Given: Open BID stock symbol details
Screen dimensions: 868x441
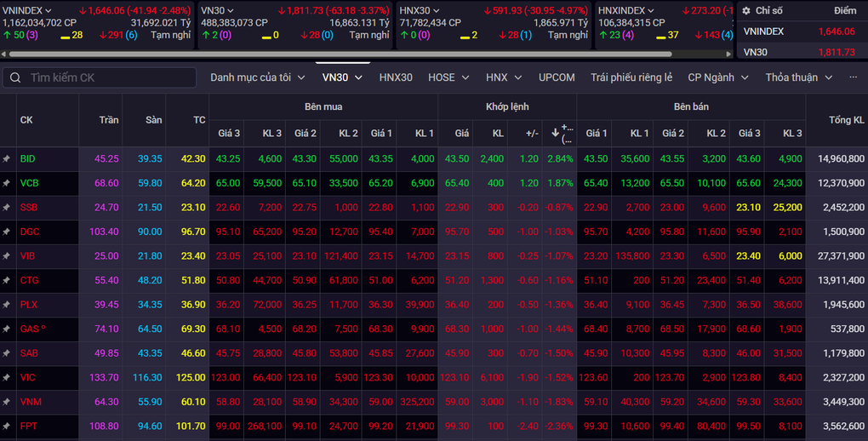Looking at the screenshot, I should tap(28, 159).
